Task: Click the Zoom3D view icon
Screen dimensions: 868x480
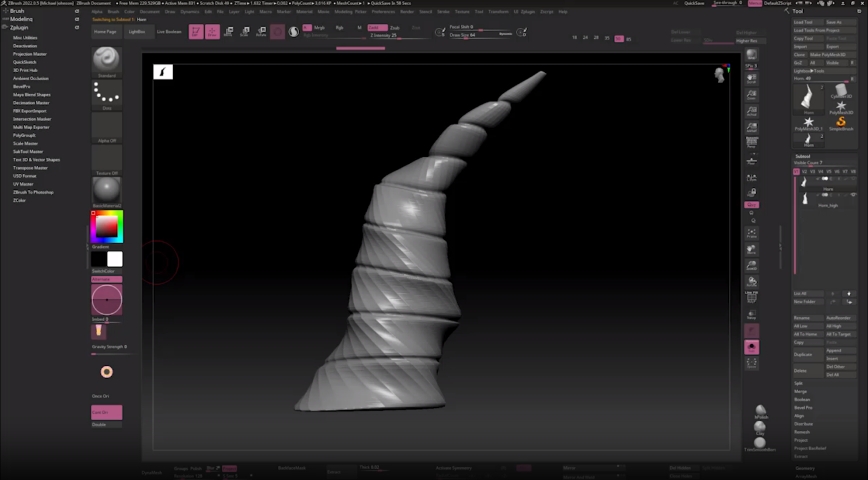Action: [751, 266]
